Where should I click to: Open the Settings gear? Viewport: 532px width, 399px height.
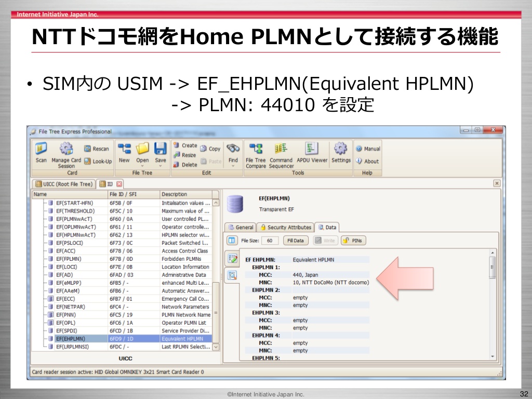(341, 153)
